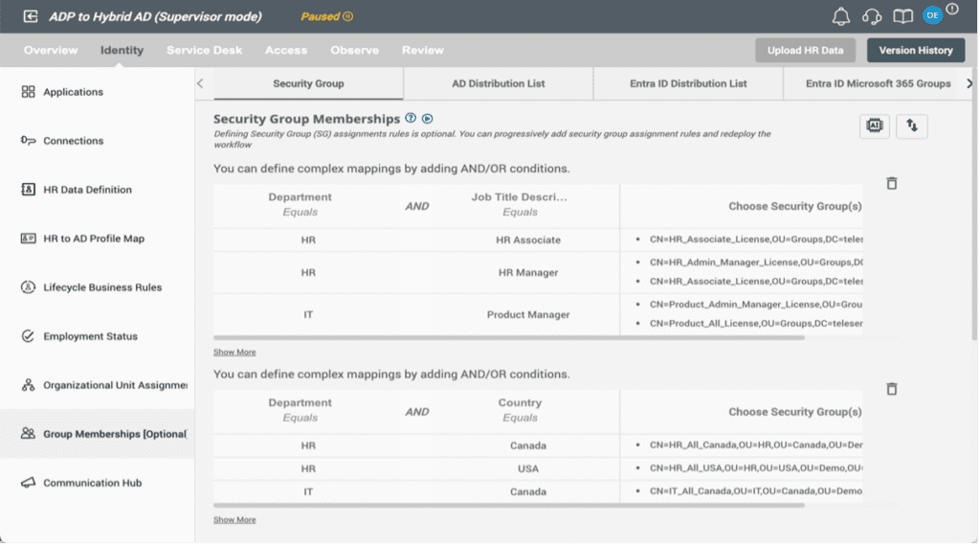
Task: Open the notifications bell
Action: coord(840,16)
